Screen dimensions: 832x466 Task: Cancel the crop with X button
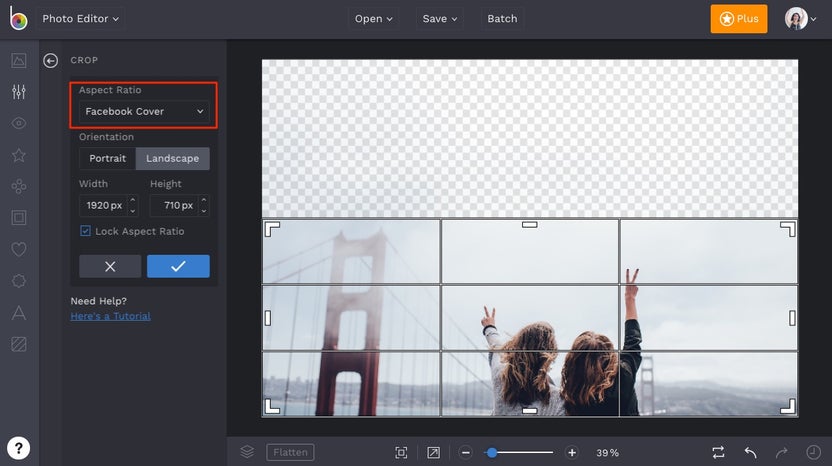110,266
